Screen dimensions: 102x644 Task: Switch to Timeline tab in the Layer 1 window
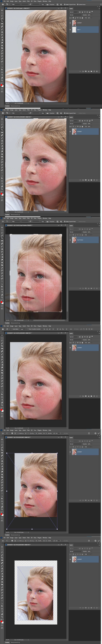tap(7, 106)
